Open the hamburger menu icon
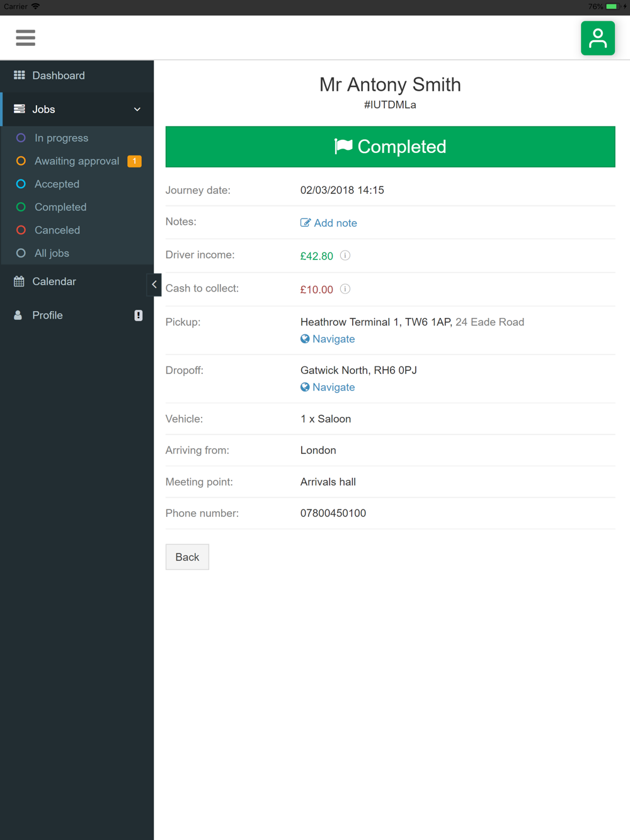This screenshot has height=840, width=630. [x=25, y=38]
